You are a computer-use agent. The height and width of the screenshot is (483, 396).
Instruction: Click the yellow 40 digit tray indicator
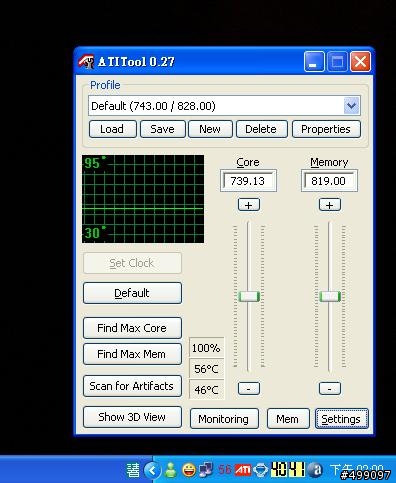point(279,470)
